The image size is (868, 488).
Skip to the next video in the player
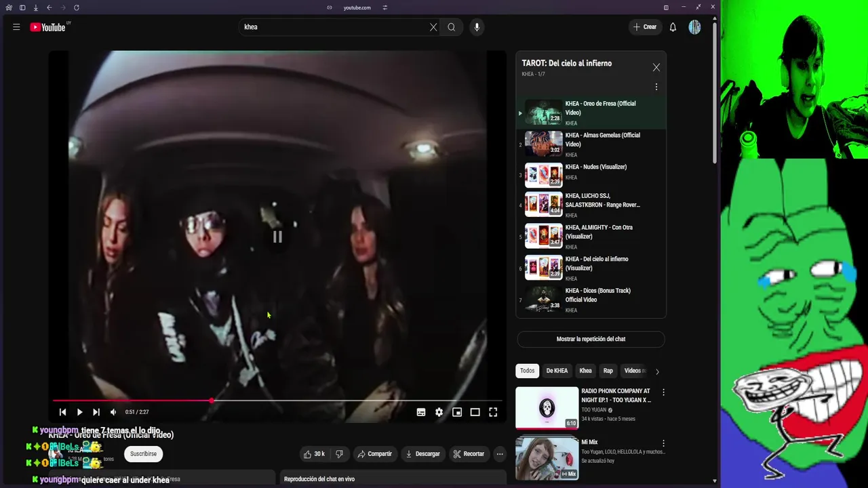click(x=96, y=412)
